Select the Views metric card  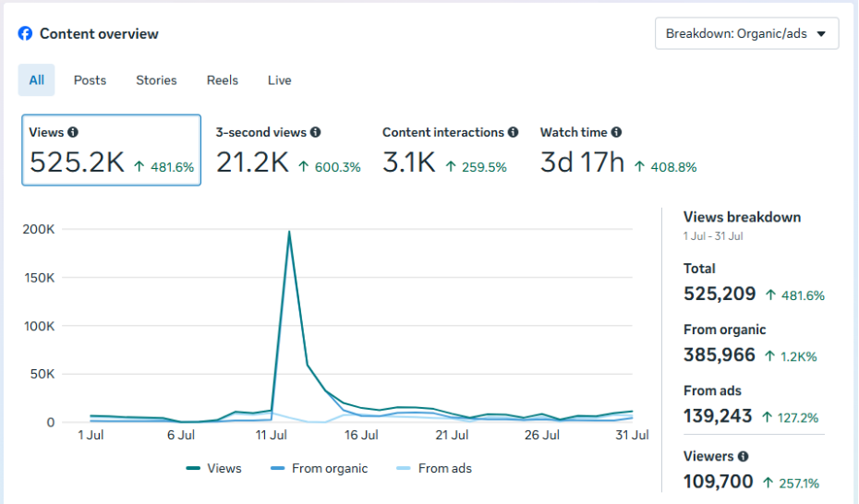tap(111, 150)
